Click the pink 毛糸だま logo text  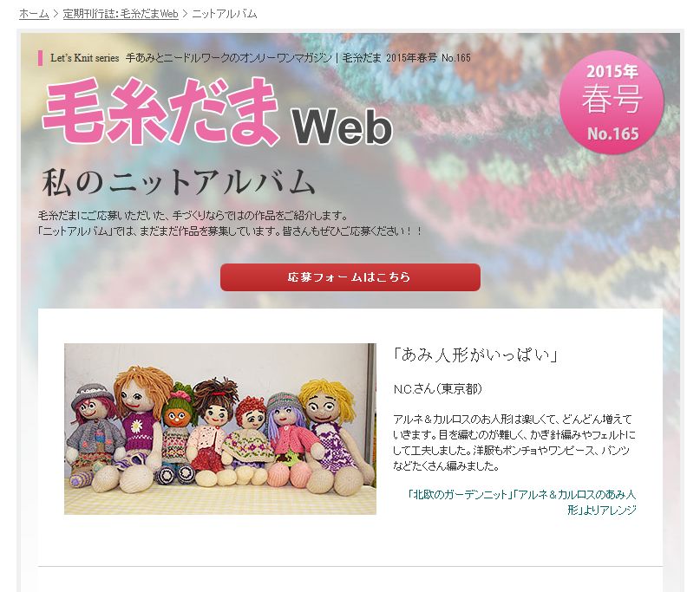pyautogui.click(x=161, y=111)
